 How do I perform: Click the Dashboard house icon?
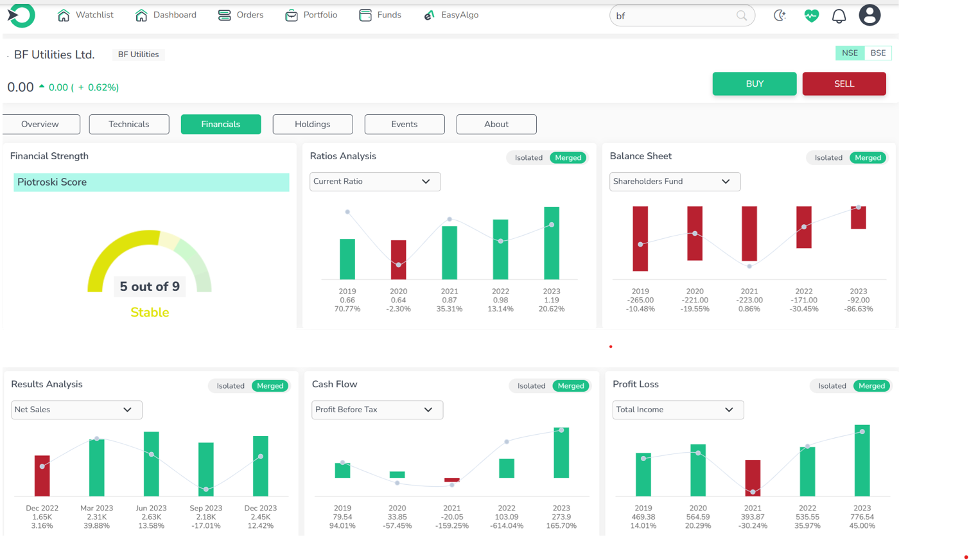[141, 15]
